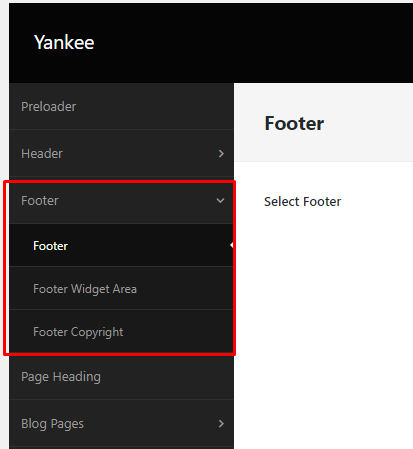Collapse the Footer section down-chevron

(220, 201)
